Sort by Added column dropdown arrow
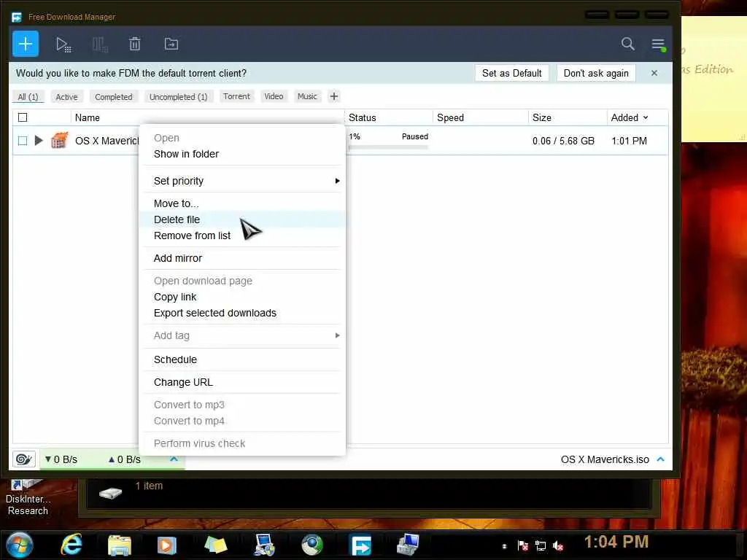747x560 pixels. (x=646, y=117)
